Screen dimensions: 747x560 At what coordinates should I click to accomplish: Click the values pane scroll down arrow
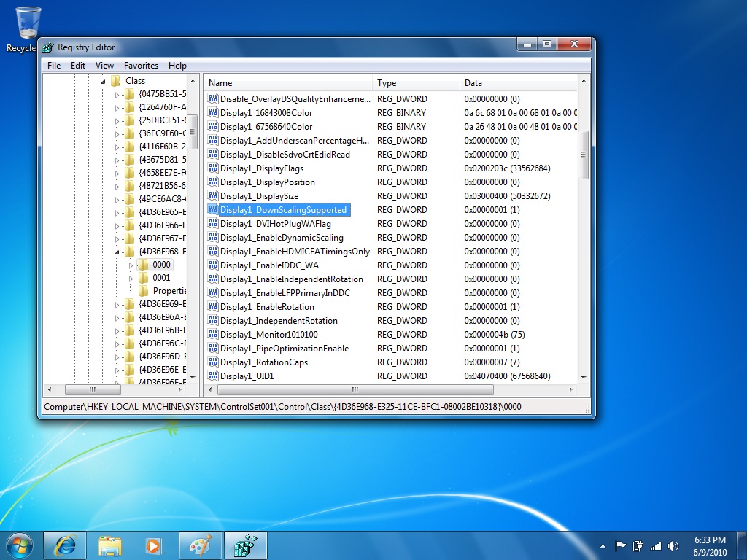[x=584, y=378]
